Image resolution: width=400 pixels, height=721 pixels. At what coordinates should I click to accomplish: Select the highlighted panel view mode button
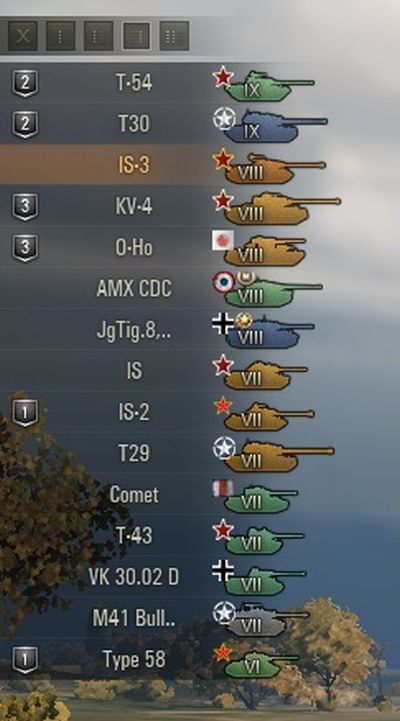137,36
